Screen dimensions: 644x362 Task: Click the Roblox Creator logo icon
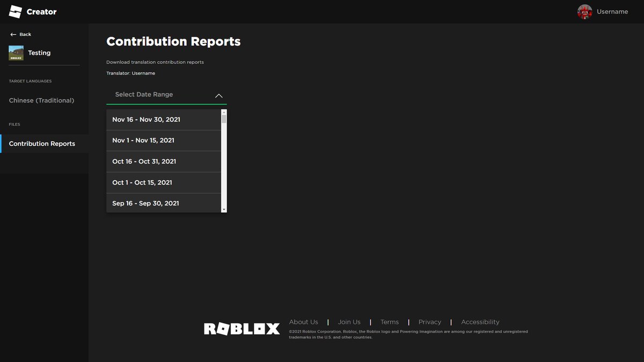(x=15, y=11)
